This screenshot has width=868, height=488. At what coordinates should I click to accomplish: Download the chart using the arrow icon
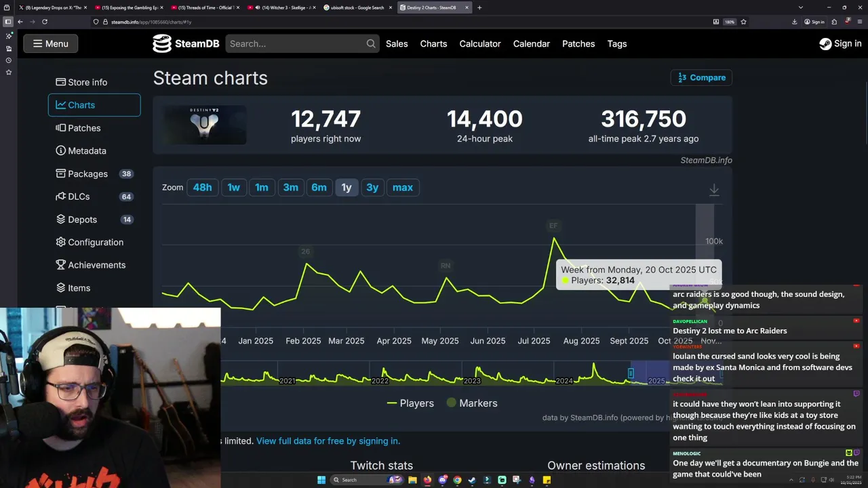pyautogui.click(x=714, y=190)
